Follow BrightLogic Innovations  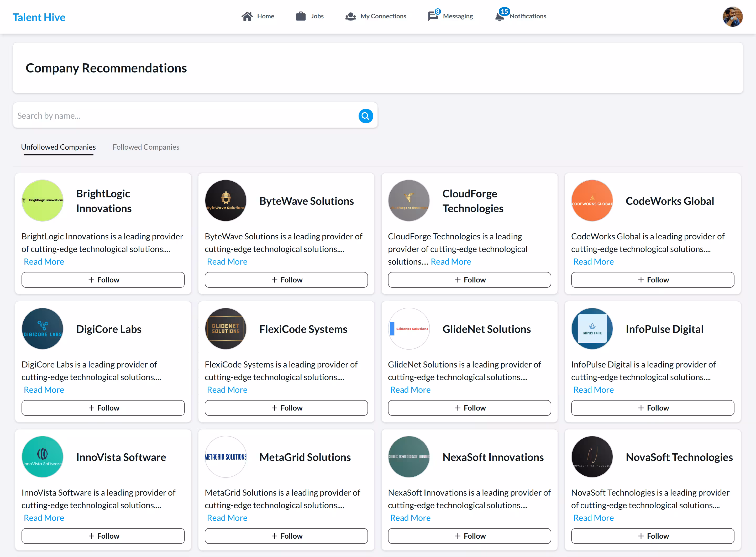[103, 280]
